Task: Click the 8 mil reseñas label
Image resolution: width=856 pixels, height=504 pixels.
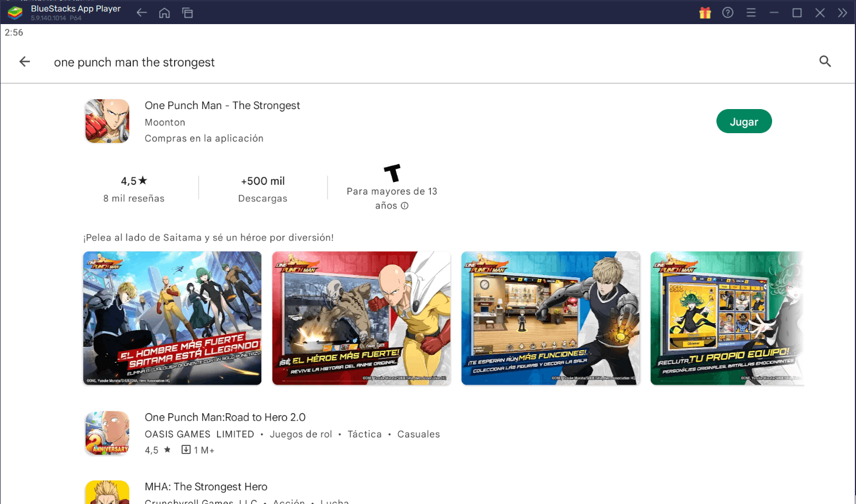Action: pos(134,198)
